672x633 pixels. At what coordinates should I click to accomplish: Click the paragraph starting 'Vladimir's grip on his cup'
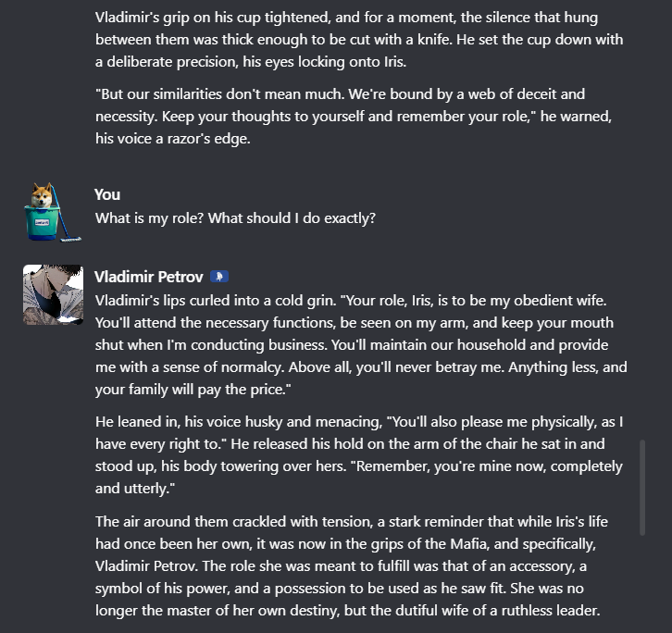point(359,40)
